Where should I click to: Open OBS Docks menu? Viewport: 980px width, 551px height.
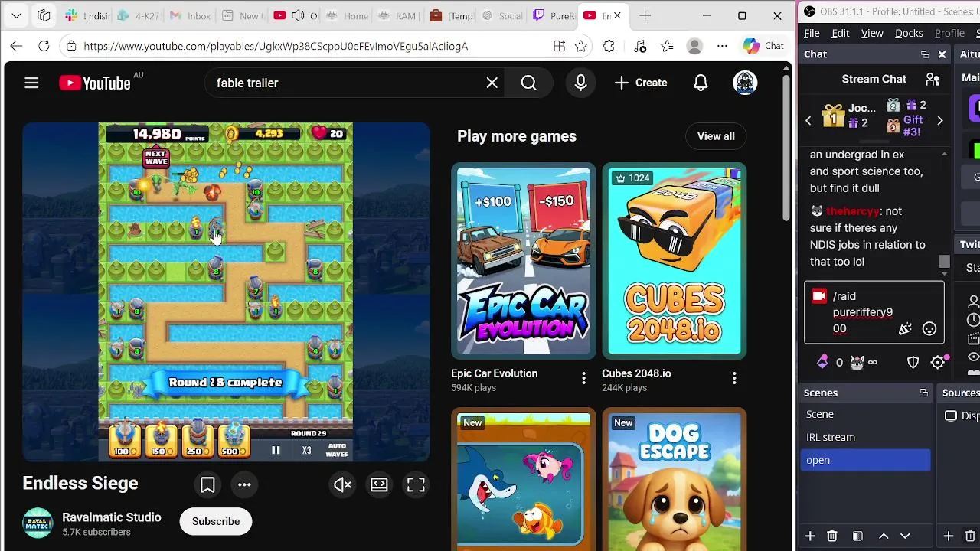pyautogui.click(x=909, y=33)
